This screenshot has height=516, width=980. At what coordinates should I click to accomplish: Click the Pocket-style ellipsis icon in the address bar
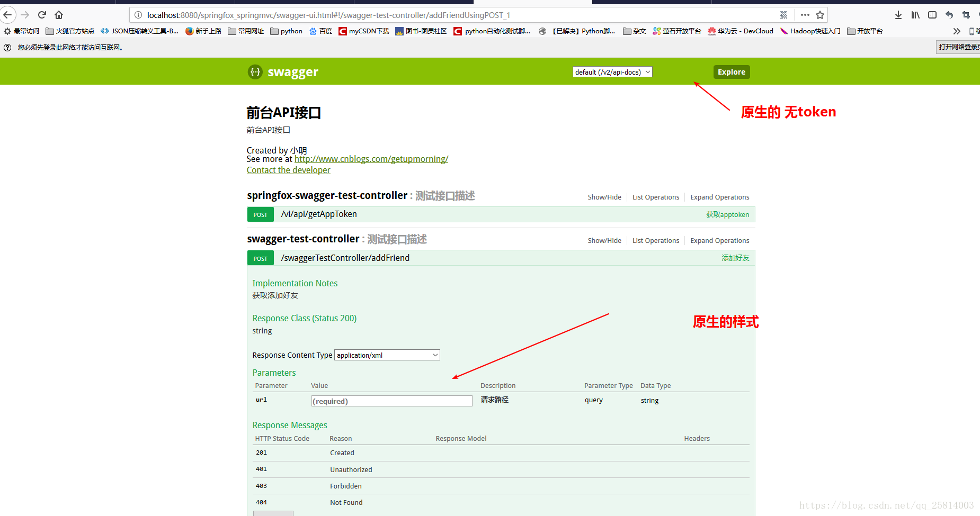tap(804, 15)
